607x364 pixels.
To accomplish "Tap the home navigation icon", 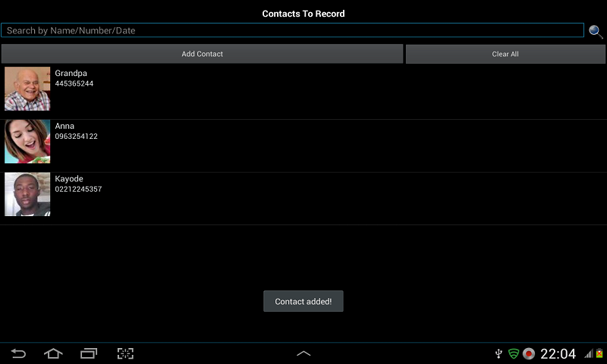I will [x=53, y=353].
